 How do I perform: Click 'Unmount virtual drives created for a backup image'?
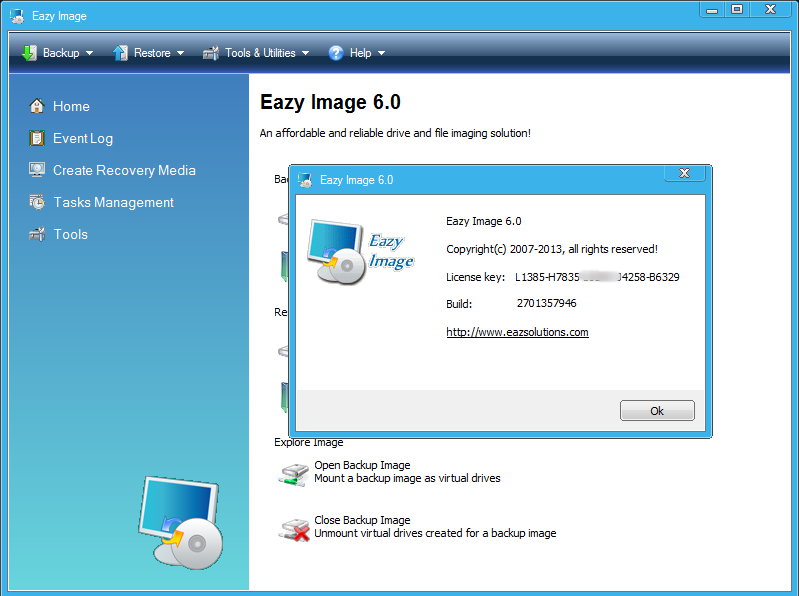click(x=435, y=533)
